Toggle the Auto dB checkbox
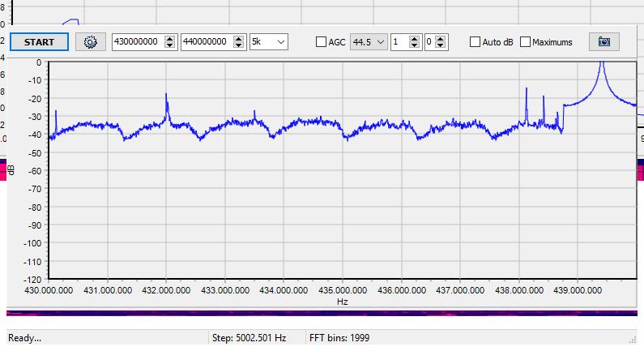Screen dimensions: 644x351 pos(475,42)
